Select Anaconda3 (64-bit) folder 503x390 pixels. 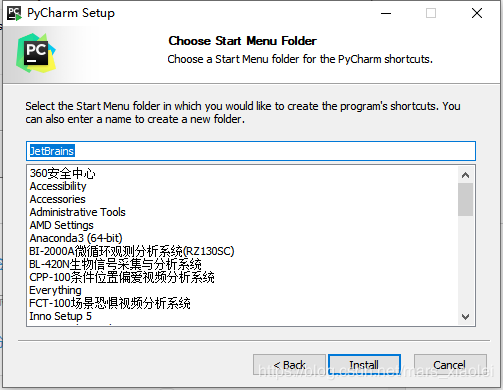pos(76,238)
